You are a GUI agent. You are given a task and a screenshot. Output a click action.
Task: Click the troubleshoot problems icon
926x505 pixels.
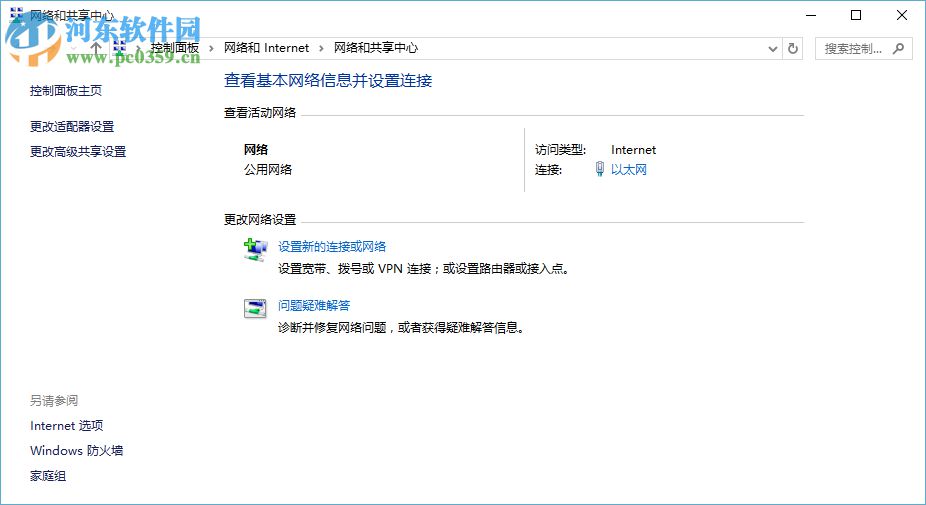click(x=255, y=308)
